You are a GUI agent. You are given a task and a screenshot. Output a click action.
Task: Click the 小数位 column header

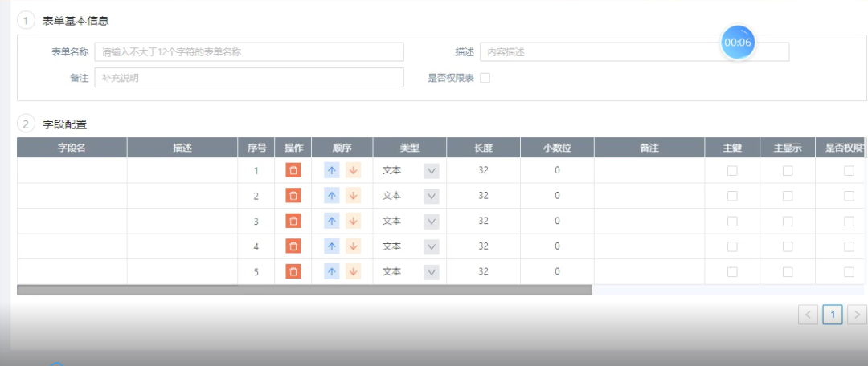click(557, 148)
